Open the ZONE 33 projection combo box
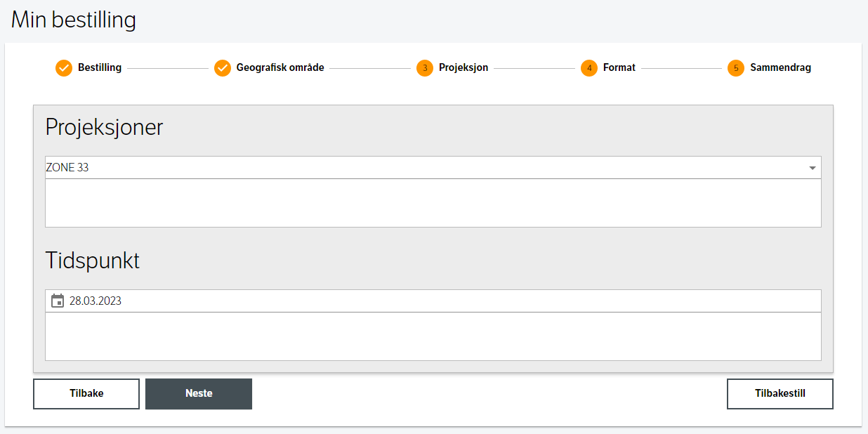The image size is (868, 434). pyautogui.click(x=433, y=168)
